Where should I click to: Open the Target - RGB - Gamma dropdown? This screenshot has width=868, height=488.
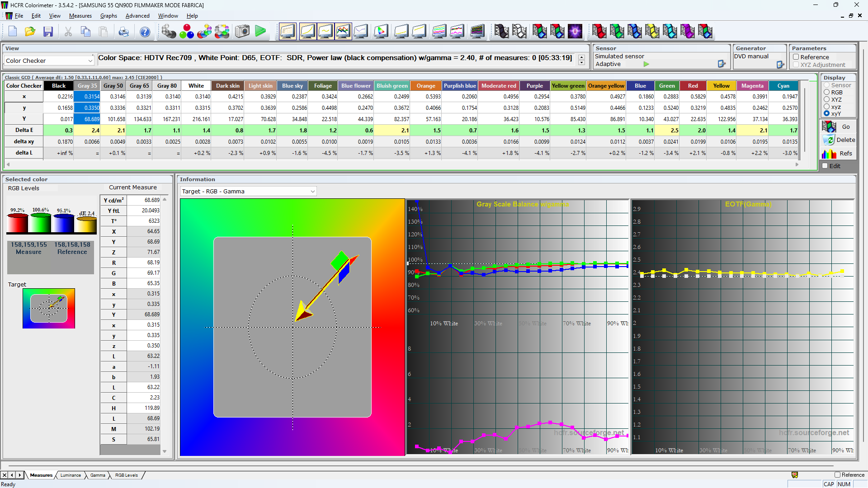(x=312, y=191)
